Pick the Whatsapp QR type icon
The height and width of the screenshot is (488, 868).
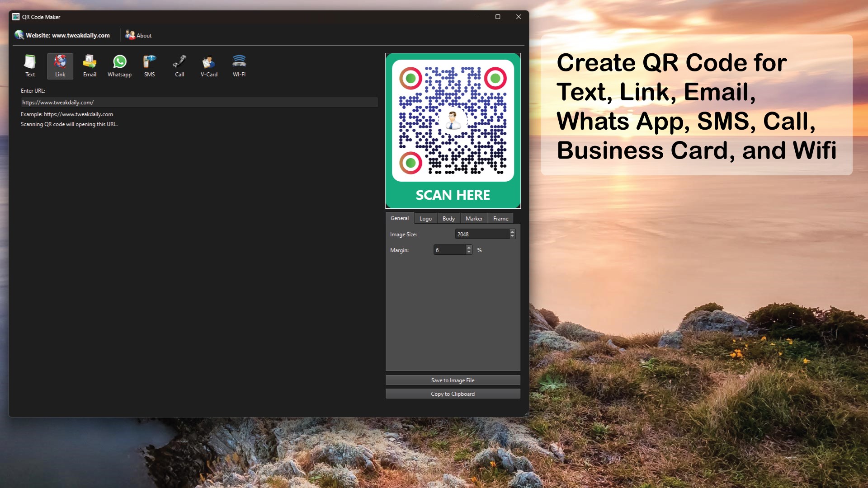click(x=119, y=66)
